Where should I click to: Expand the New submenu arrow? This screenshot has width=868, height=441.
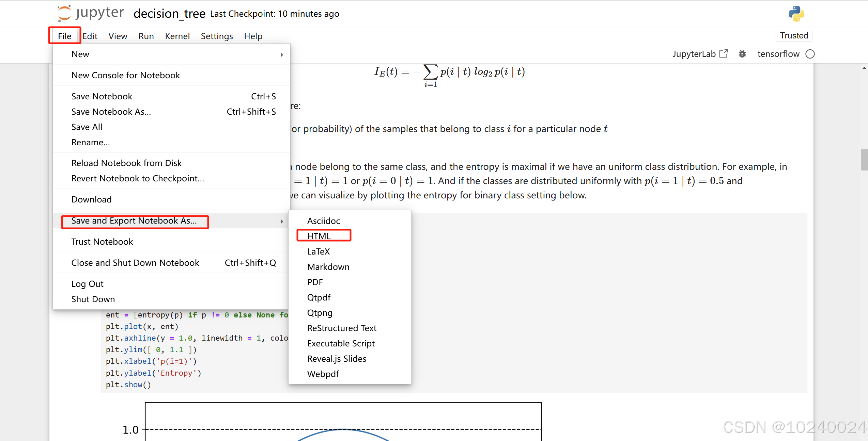pos(282,55)
